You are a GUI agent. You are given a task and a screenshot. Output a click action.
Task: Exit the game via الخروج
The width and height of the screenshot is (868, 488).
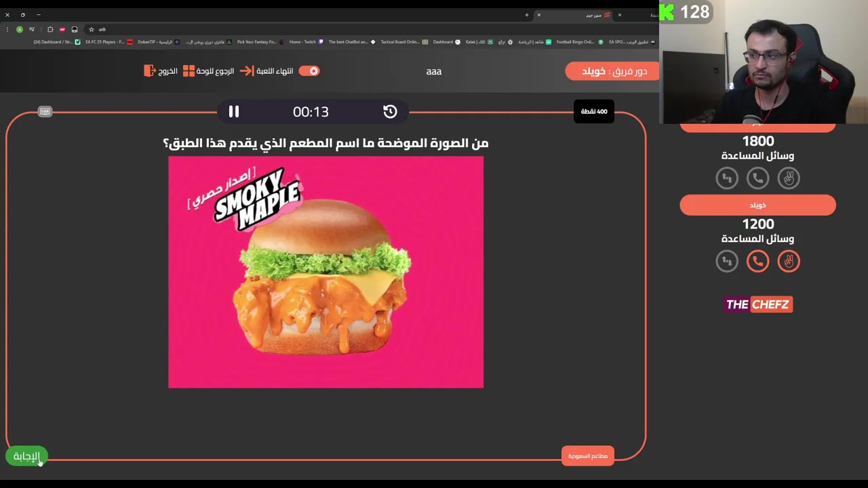(x=161, y=71)
